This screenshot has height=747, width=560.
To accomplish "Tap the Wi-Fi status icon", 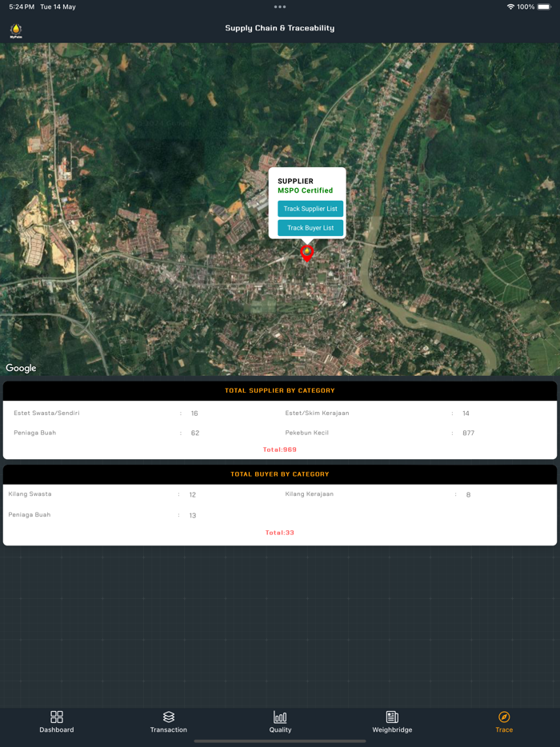I will pos(510,6).
